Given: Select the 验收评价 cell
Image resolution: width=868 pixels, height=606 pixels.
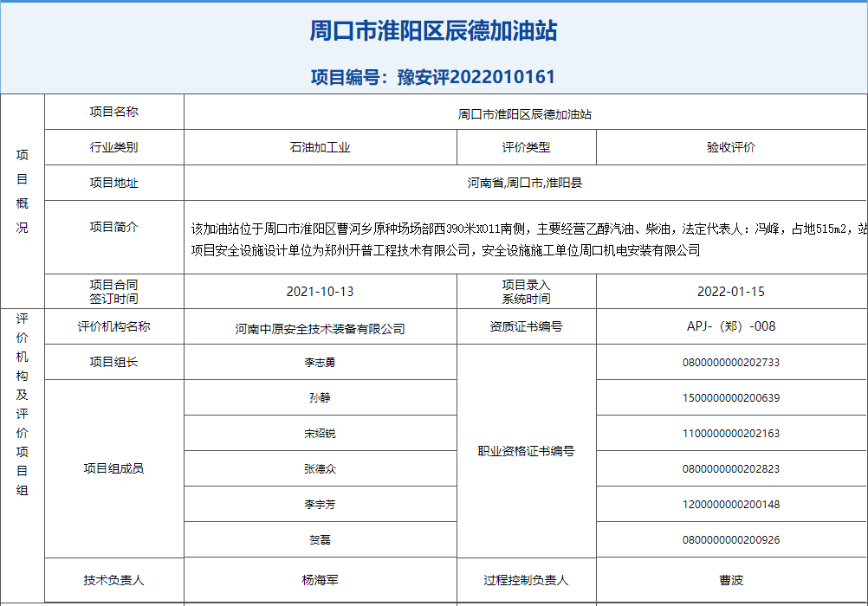Looking at the screenshot, I should (731, 147).
